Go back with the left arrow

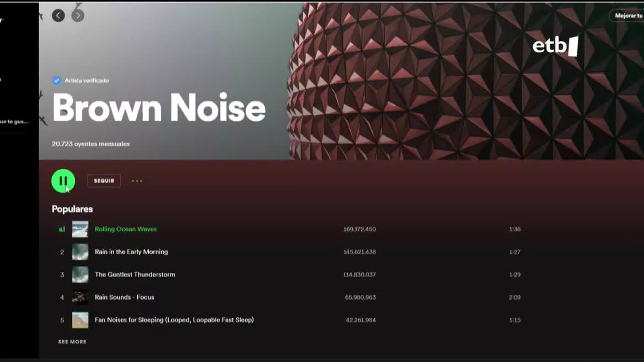click(58, 15)
